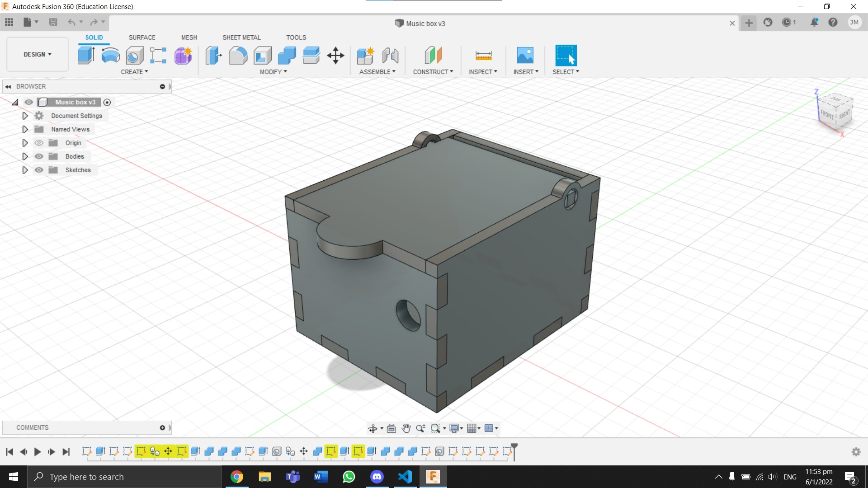Open the DESIGN workspace dropdown
The image size is (868, 488).
(x=38, y=54)
